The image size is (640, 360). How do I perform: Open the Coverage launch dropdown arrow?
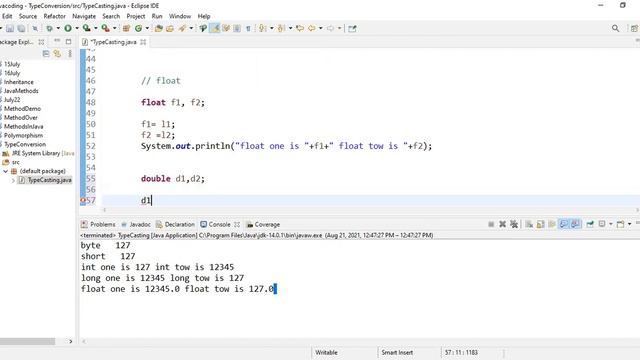(96, 29)
